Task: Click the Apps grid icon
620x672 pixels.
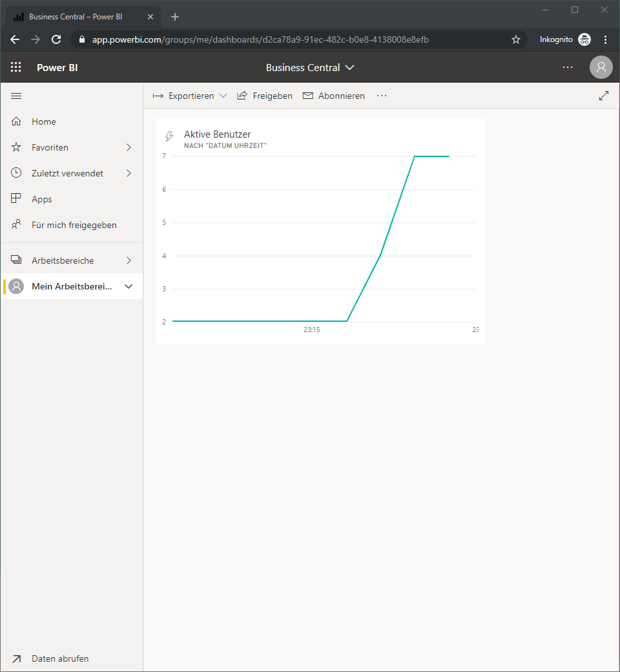Action: coord(16,198)
